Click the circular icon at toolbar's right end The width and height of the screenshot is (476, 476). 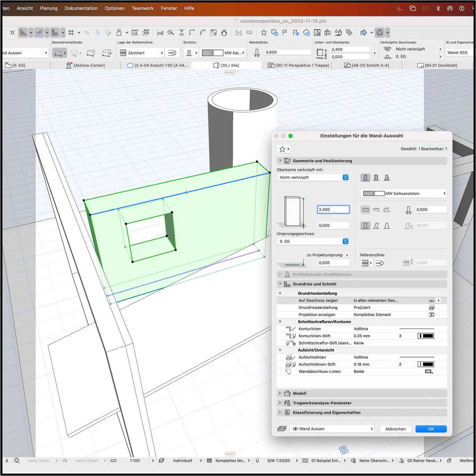click(x=380, y=32)
